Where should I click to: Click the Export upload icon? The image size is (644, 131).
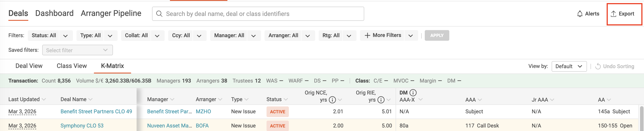613,14
